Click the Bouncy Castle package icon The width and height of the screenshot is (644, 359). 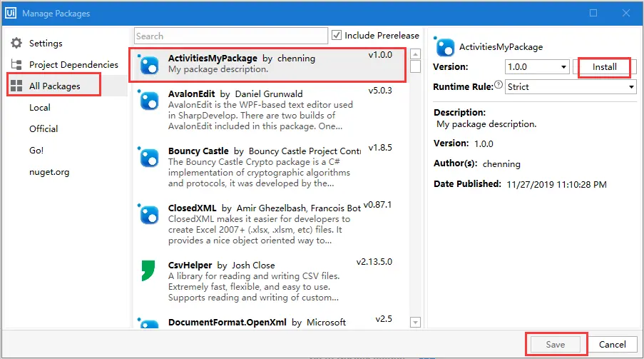[x=148, y=157]
